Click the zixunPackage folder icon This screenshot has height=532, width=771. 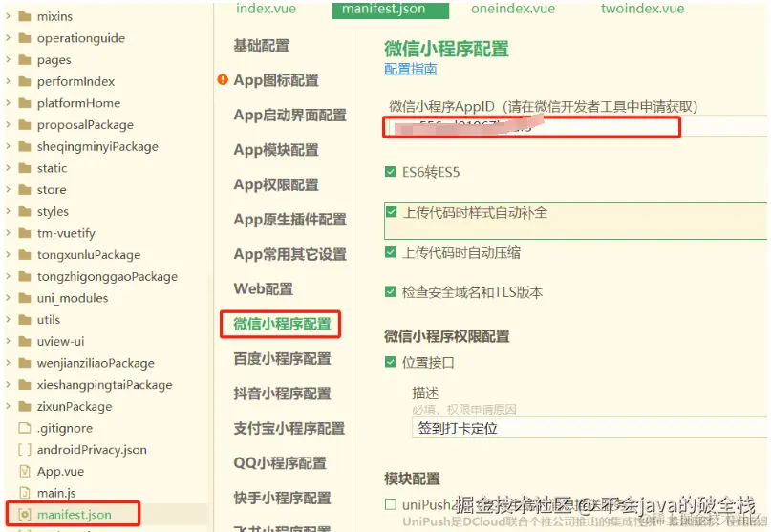25,406
